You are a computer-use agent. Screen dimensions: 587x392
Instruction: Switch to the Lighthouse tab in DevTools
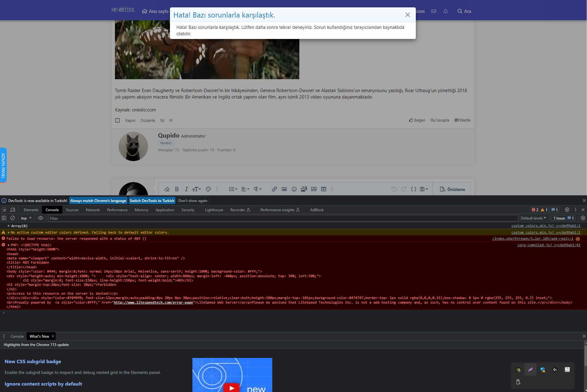click(x=214, y=210)
